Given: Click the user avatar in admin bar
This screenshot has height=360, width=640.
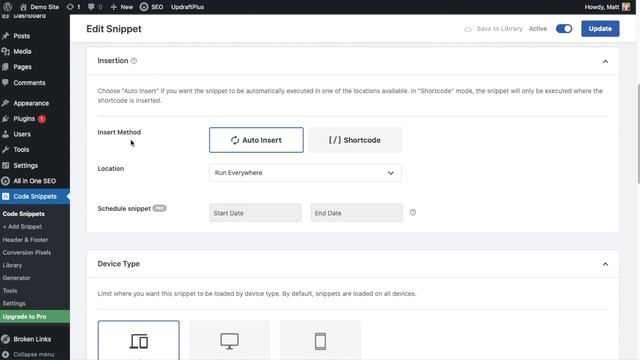Looking at the screenshot, I should click(626, 7).
